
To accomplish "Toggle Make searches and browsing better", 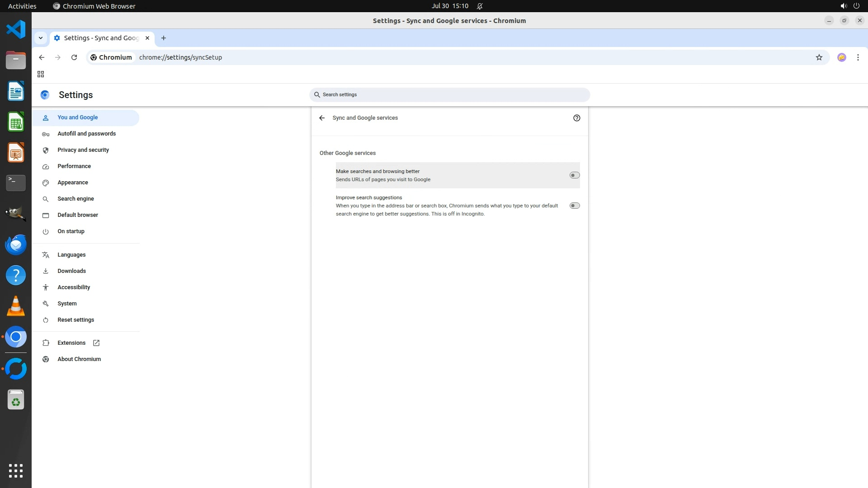I will 574,175.
